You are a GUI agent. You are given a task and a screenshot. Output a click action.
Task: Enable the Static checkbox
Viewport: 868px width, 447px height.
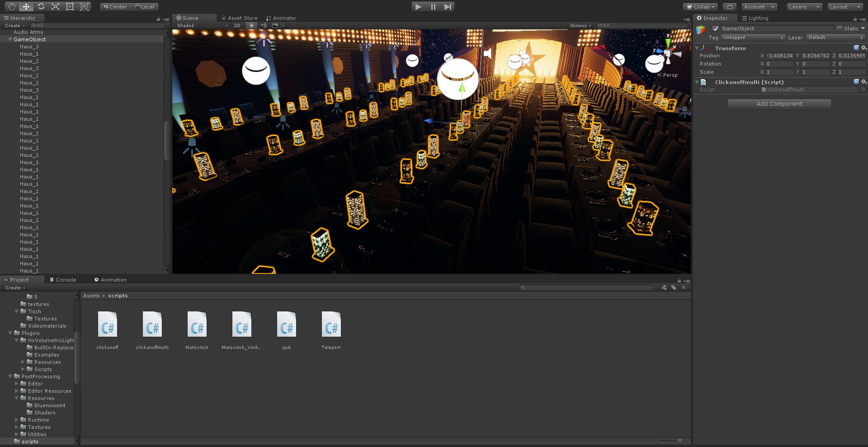840,28
